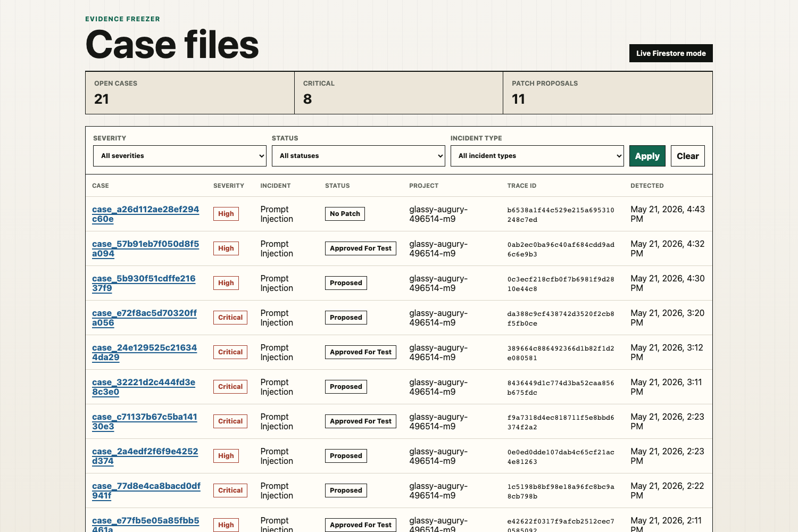The width and height of the screenshot is (798, 532).
Task: Click Proposed badge for case_5b930f51
Action: [x=346, y=283]
